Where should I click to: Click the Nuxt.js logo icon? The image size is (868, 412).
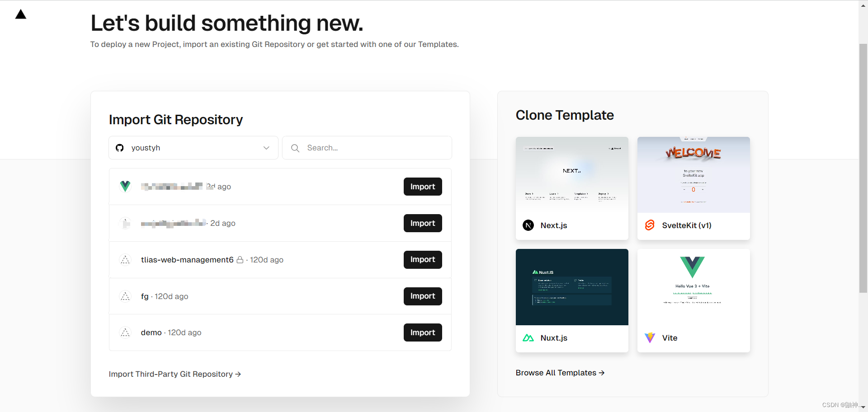click(x=528, y=337)
